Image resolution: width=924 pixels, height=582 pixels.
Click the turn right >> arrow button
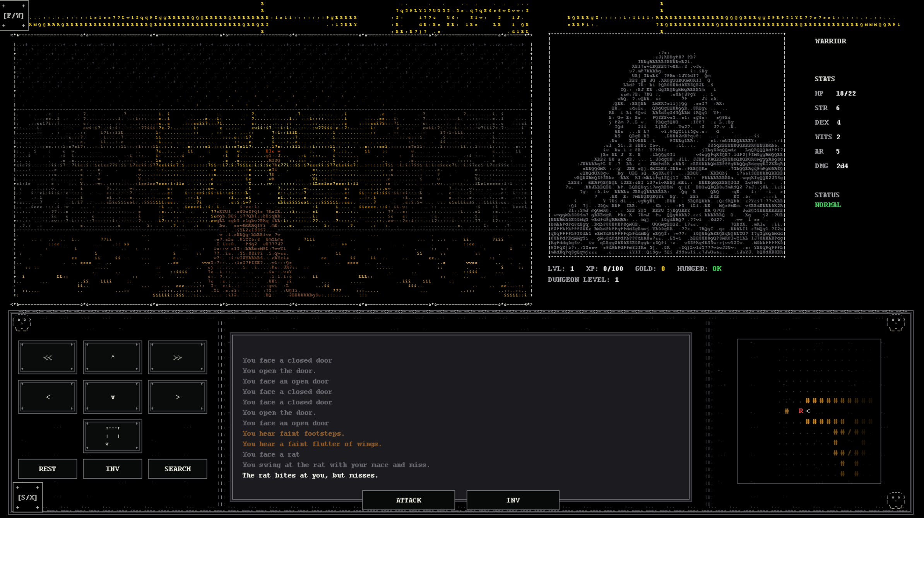(177, 357)
